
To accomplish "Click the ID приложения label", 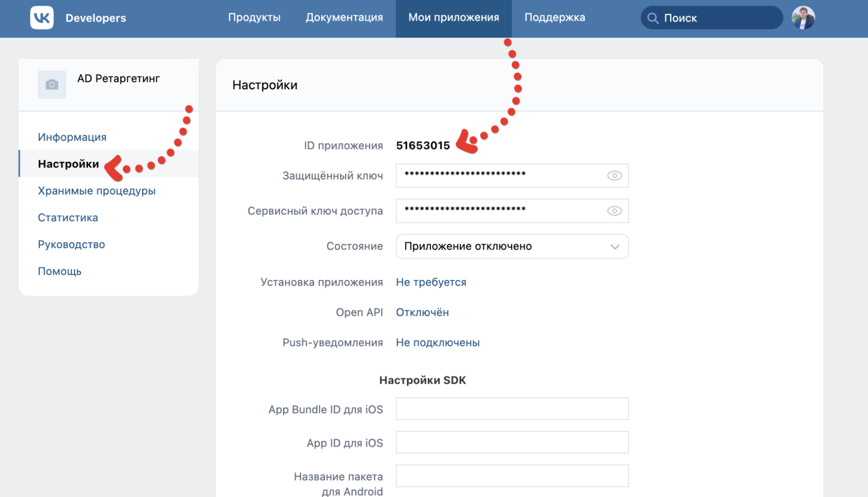I will (343, 145).
